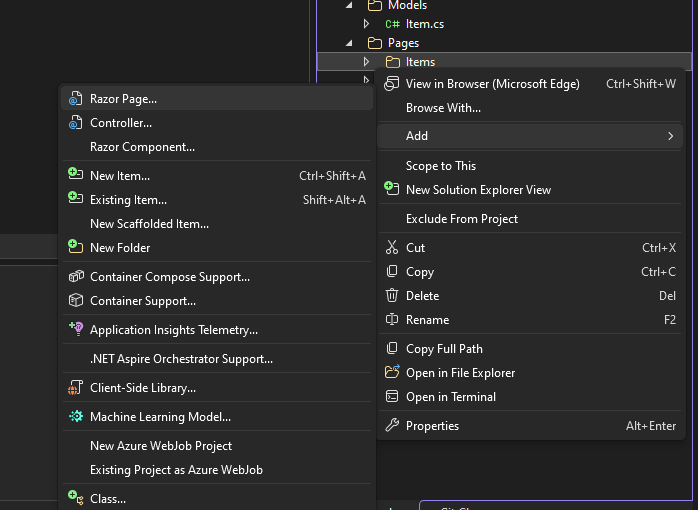The image size is (698, 510).
Task: Click the Copy Full Path icon
Action: pyautogui.click(x=392, y=348)
